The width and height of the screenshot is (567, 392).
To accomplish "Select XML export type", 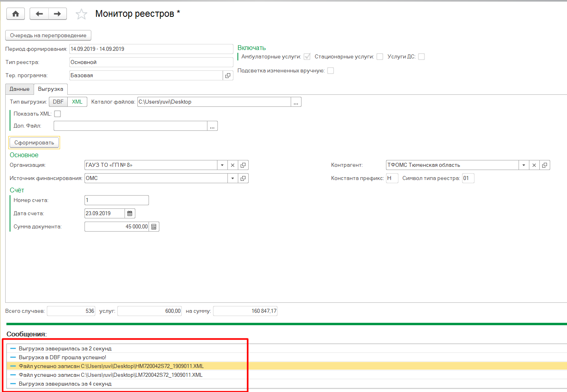I will pos(77,102).
